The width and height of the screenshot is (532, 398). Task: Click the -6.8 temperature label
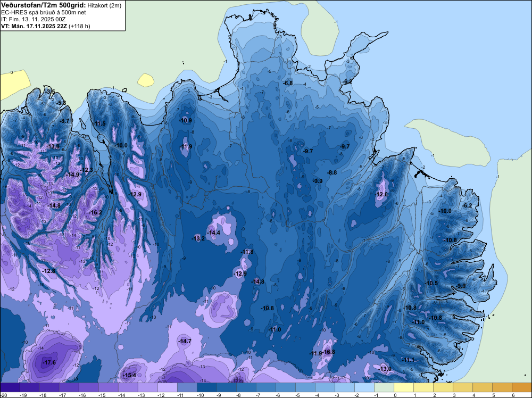point(288,83)
